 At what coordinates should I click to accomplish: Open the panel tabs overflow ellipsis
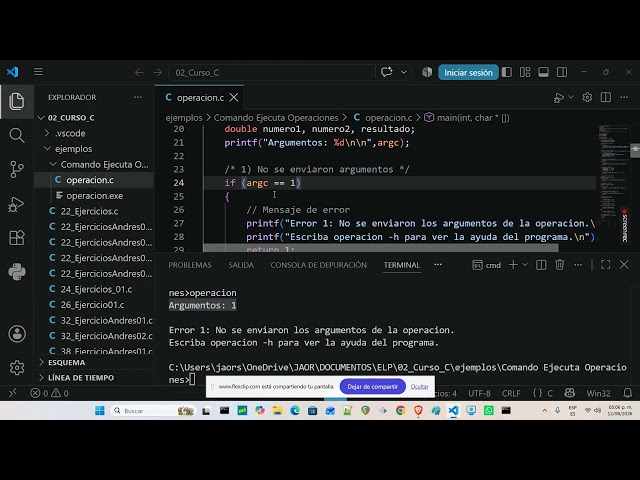tap(438, 265)
